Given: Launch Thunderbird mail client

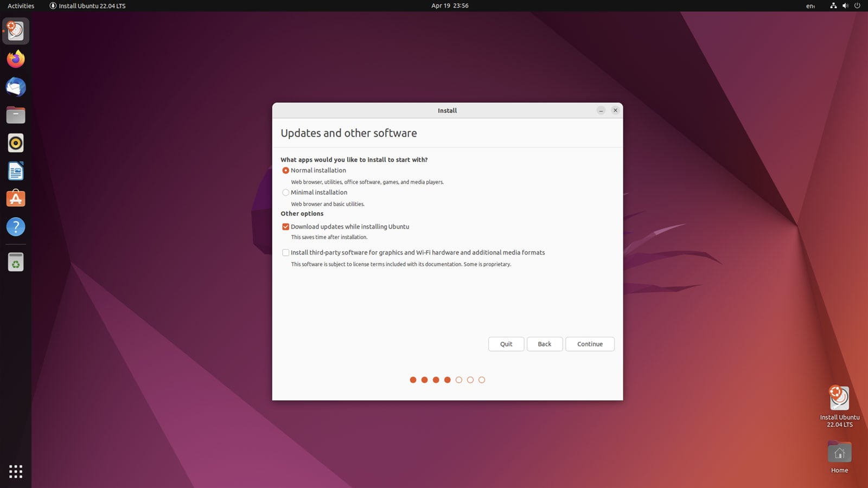Looking at the screenshot, I should (15, 87).
